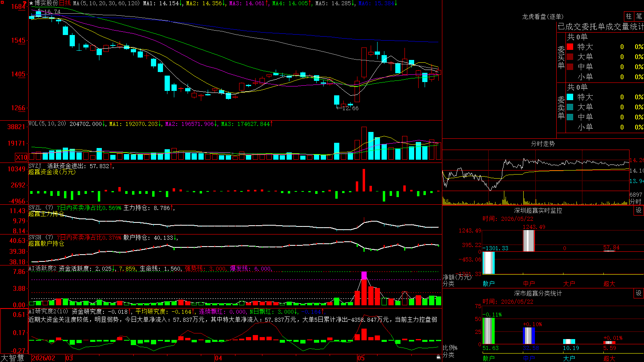644x362 pixels.
Task: Click the 资金活跃度: 2.025 readout
Action: point(85,268)
